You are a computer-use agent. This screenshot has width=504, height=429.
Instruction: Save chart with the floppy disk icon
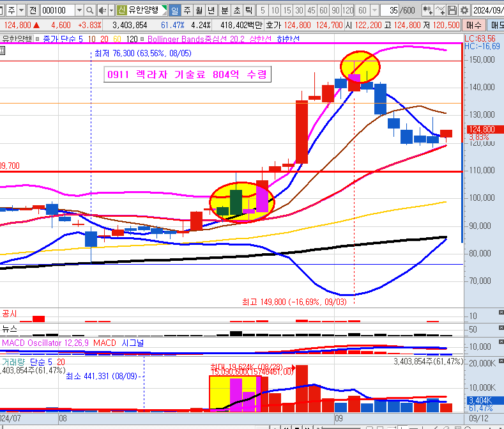[452, 10]
